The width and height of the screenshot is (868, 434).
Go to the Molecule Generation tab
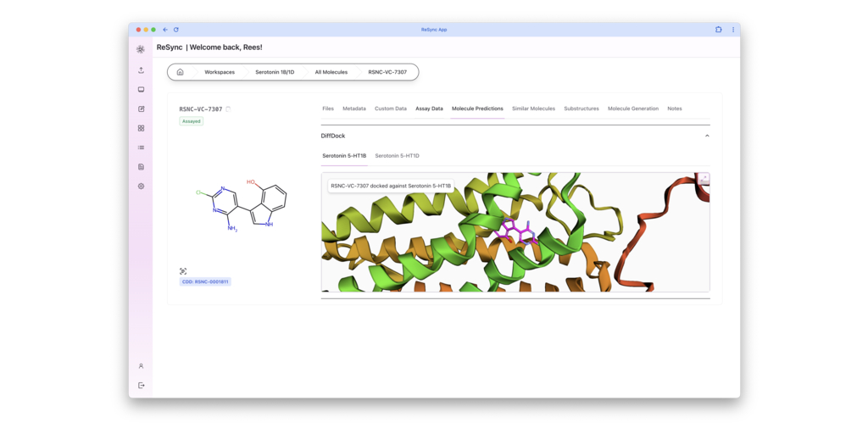click(632, 108)
